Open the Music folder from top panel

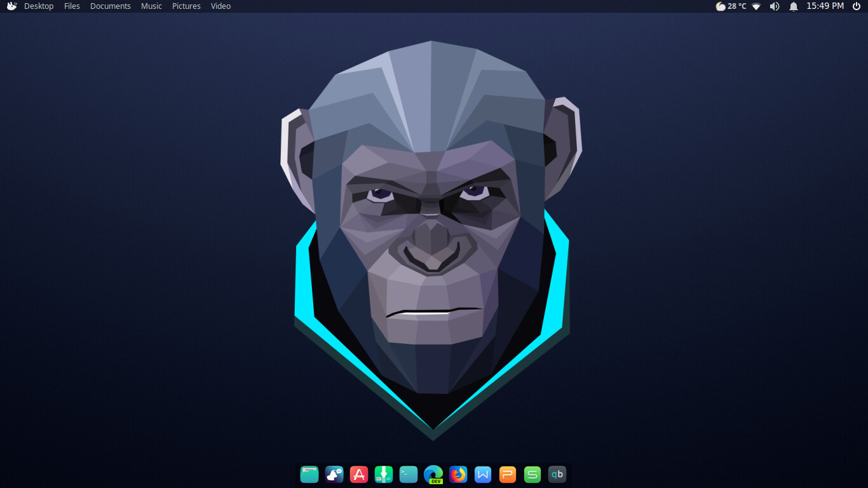pos(151,6)
